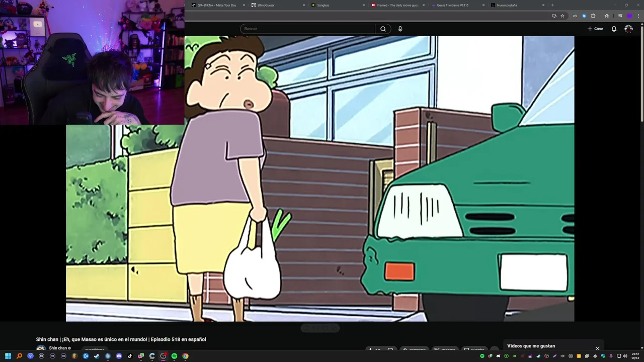
Task: Open OBS Studio from the taskbar
Action: pyautogui.click(x=163, y=356)
